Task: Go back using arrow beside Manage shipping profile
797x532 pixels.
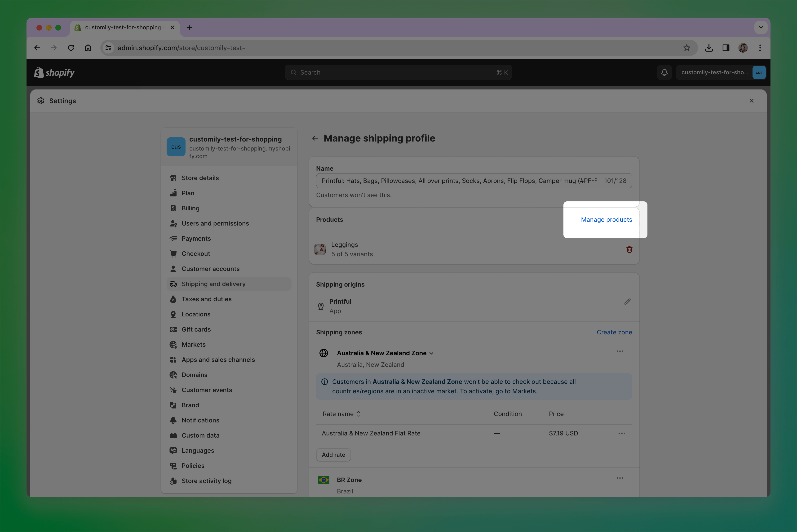Action: 315,138
